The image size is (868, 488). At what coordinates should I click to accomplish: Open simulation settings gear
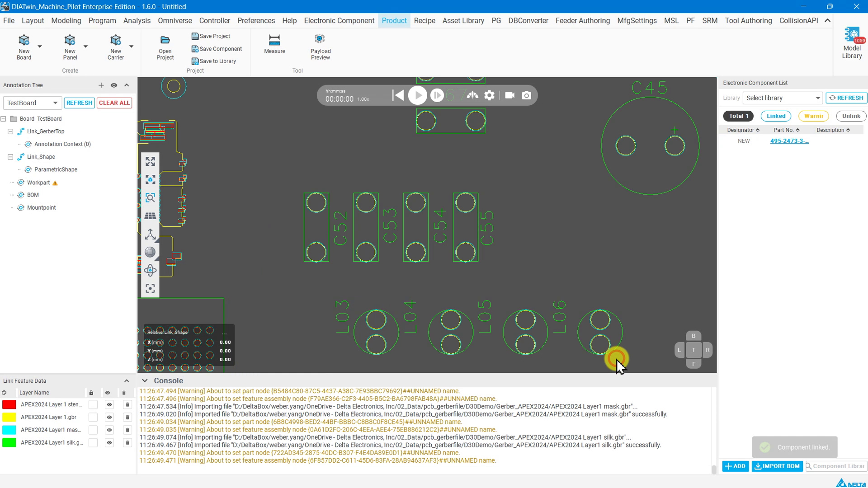(490, 95)
